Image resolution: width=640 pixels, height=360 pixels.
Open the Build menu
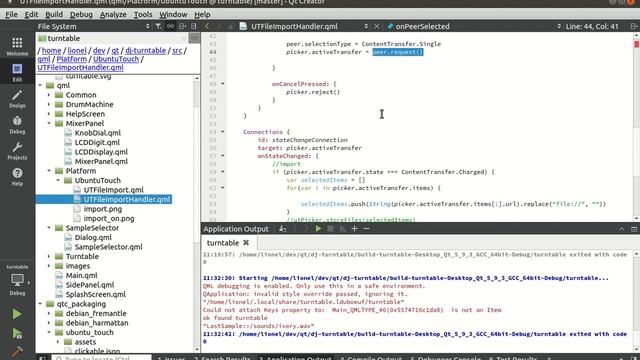[54, 14]
